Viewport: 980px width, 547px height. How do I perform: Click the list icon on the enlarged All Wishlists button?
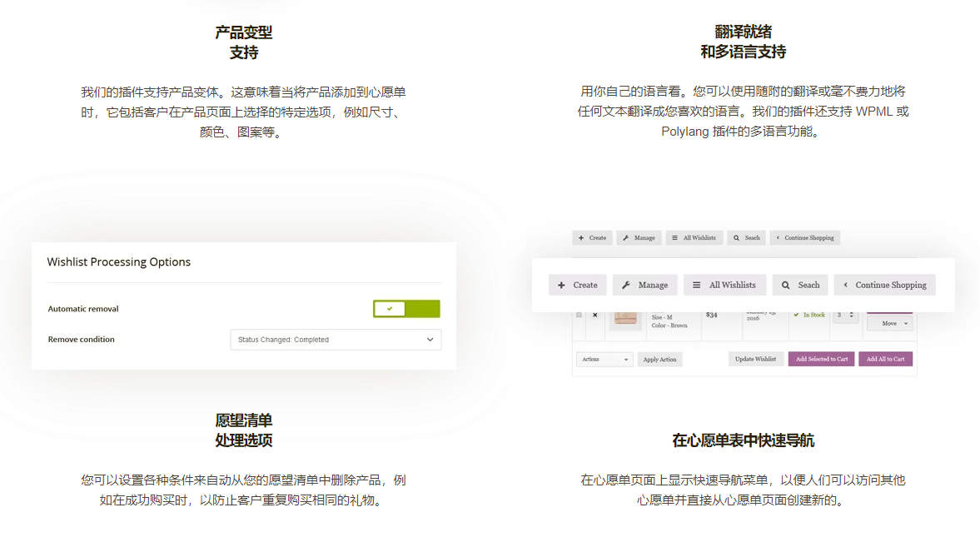tap(696, 285)
